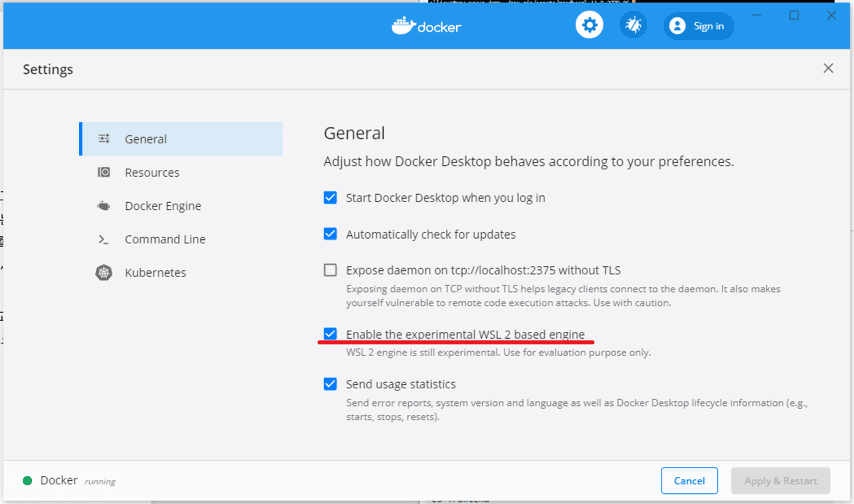Click the Docker Engine whale icon in sidebar
Screen dimensions: 854x504
(103, 205)
